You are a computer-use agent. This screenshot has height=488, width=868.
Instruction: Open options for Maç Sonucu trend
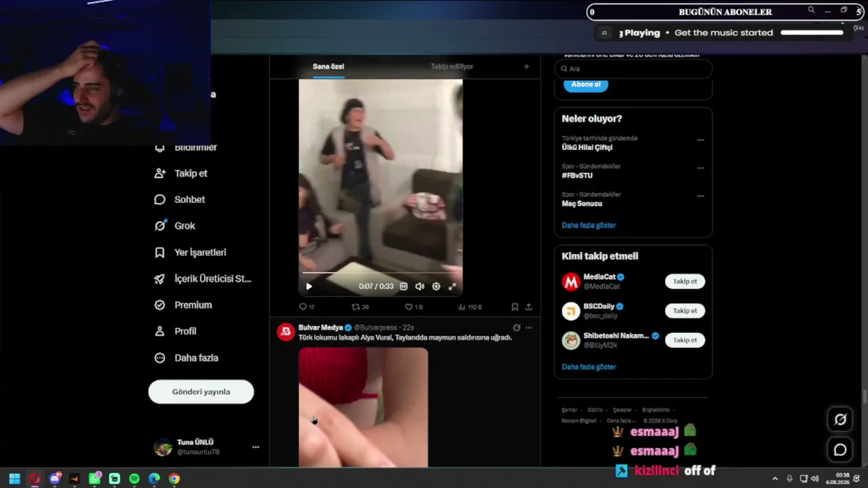coord(701,197)
